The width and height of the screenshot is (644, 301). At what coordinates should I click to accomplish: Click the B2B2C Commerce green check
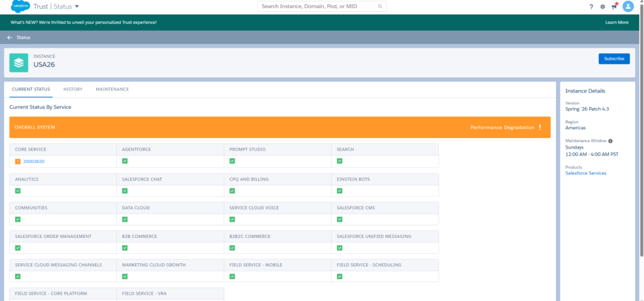click(x=232, y=248)
